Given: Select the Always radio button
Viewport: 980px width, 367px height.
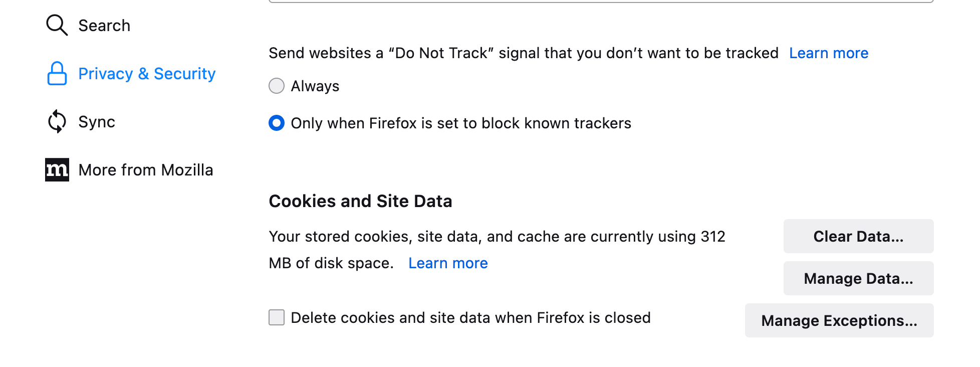Looking at the screenshot, I should click(x=277, y=86).
